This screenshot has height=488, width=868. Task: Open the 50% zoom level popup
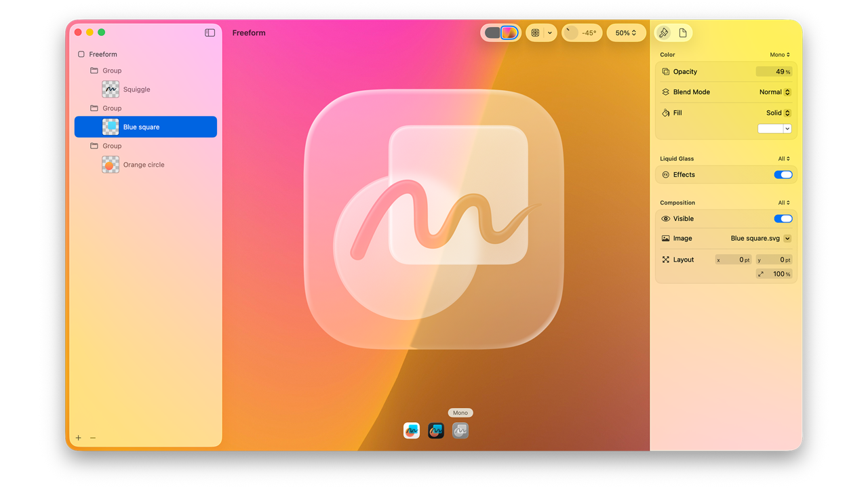(x=626, y=33)
